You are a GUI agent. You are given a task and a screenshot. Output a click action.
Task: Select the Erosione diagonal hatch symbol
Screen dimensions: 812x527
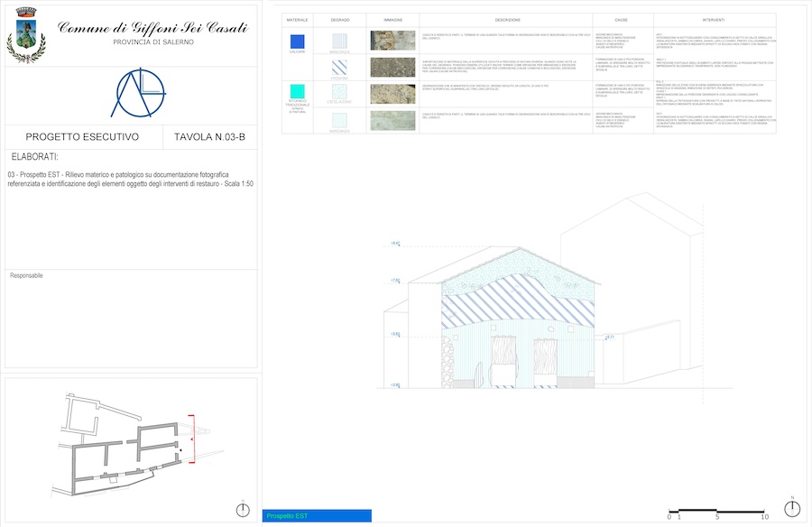click(339, 68)
